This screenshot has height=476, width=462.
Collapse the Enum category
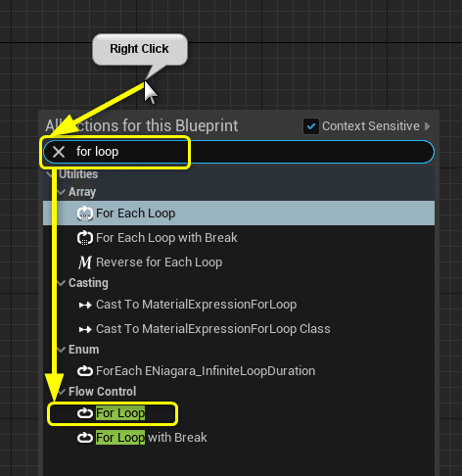pyautogui.click(x=61, y=350)
